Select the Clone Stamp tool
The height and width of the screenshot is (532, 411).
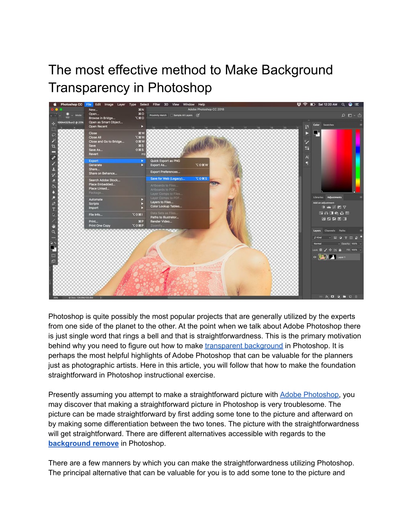pyautogui.click(x=53, y=169)
